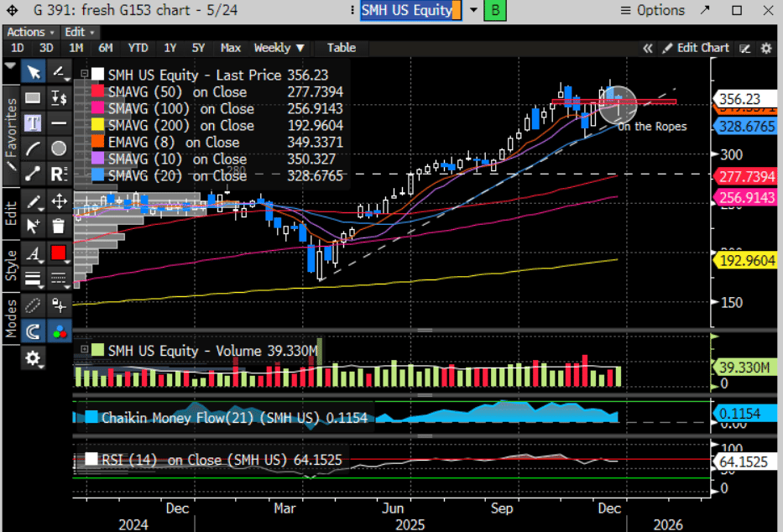Collapse the annotation toolbar triangle
Image resolution: width=783 pixels, height=532 pixels.
click(10, 65)
